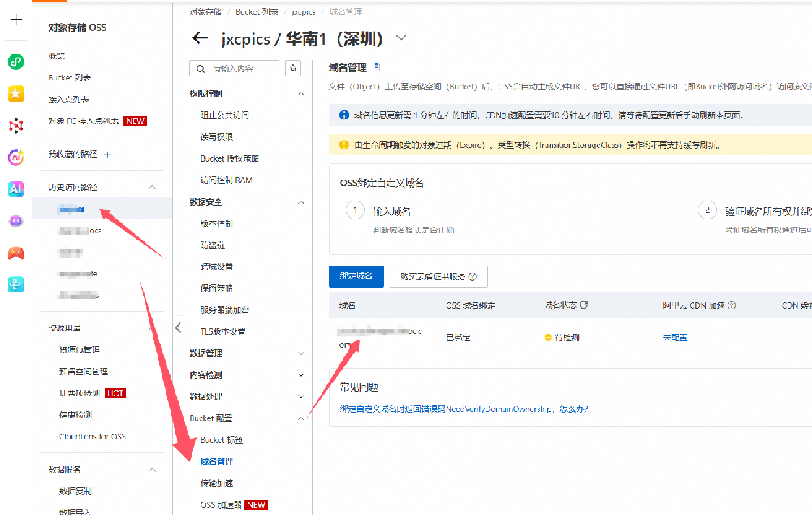
Task: Open the green swirl app icon
Action: pos(16,62)
